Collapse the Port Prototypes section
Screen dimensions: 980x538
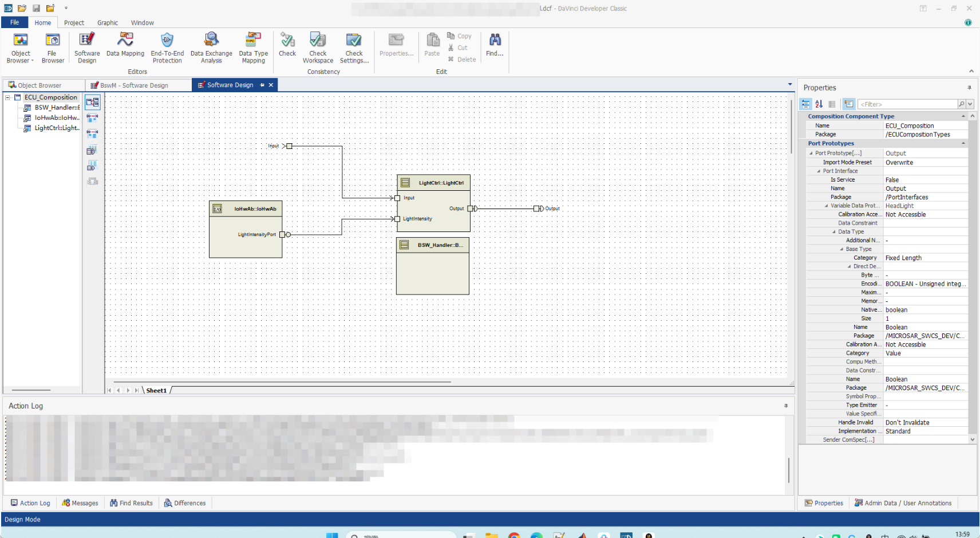coord(963,144)
